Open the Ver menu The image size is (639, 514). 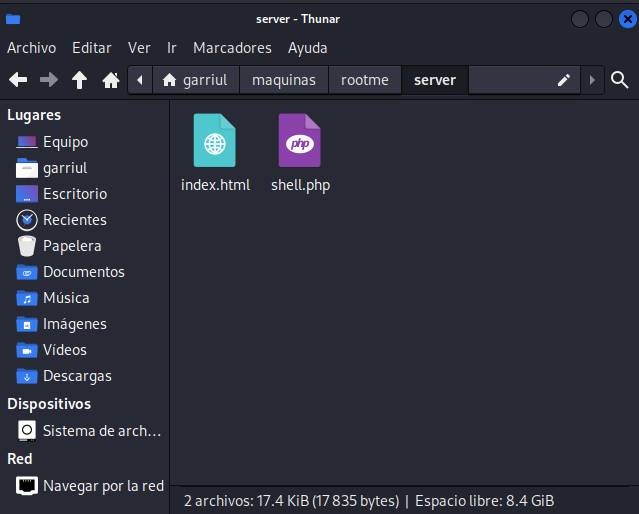139,48
